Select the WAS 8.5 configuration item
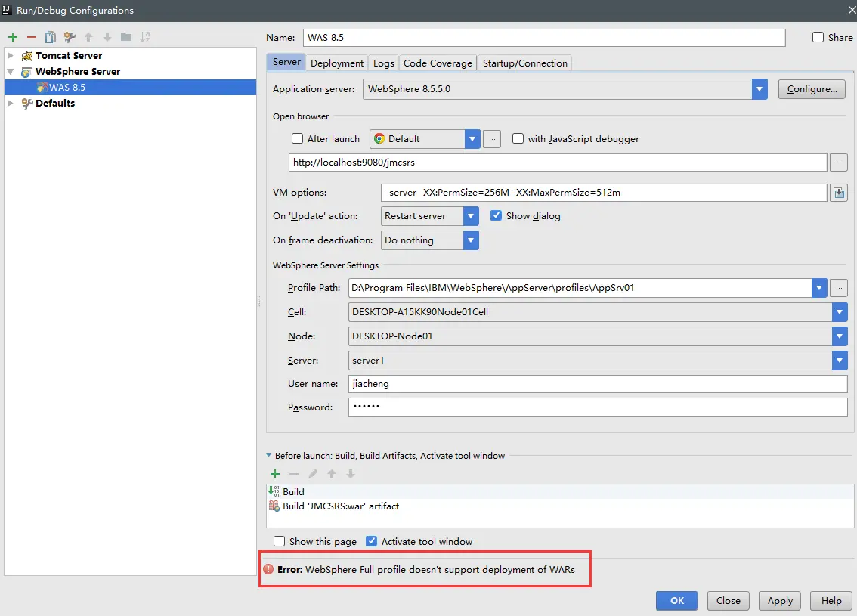Viewport: 857px width, 616px height. [x=130, y=88]
